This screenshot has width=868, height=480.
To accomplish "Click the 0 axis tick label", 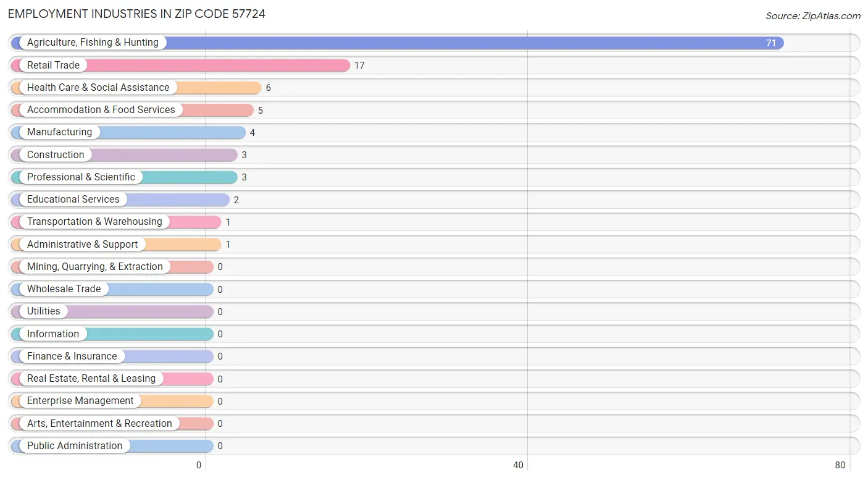I will point(199,465).
